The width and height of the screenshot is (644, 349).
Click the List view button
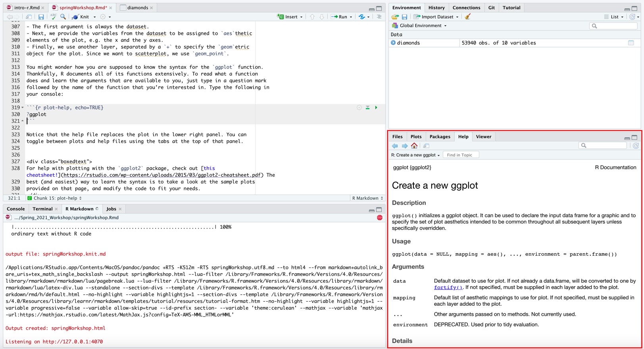point(611,17)
